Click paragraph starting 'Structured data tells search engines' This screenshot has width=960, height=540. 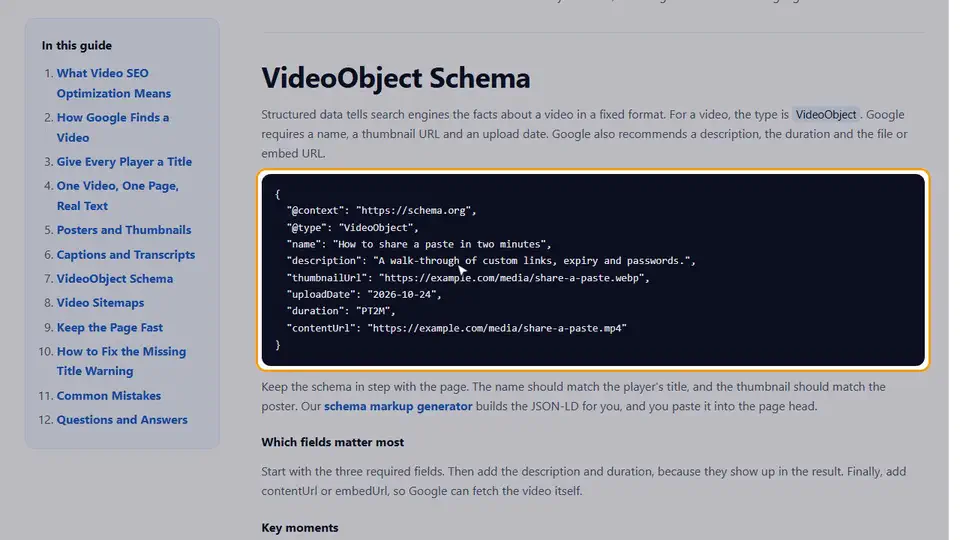584,134
